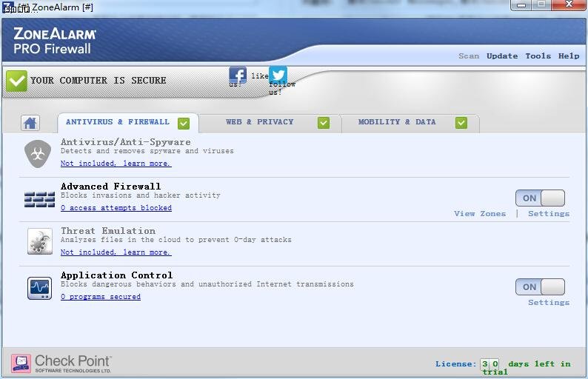Open View Zones for Advanced Firewall
The height and width of the screenshot is (379, 588).
tap(480, 214)
